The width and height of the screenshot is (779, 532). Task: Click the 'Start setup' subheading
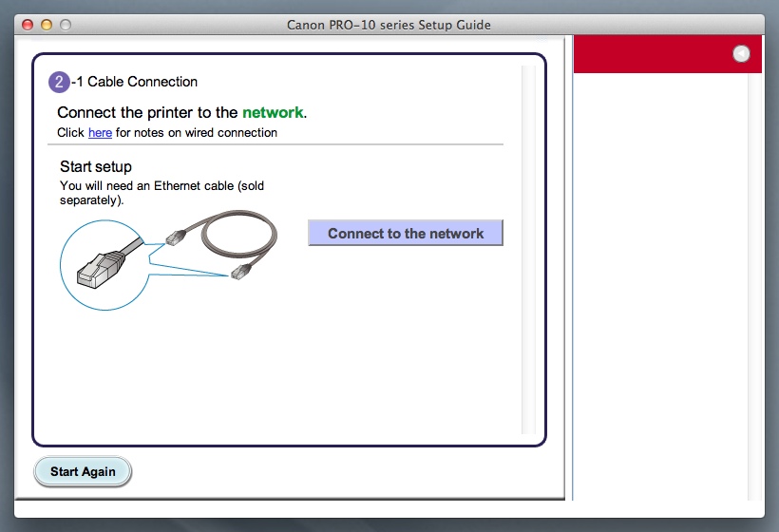click(96, 167)
